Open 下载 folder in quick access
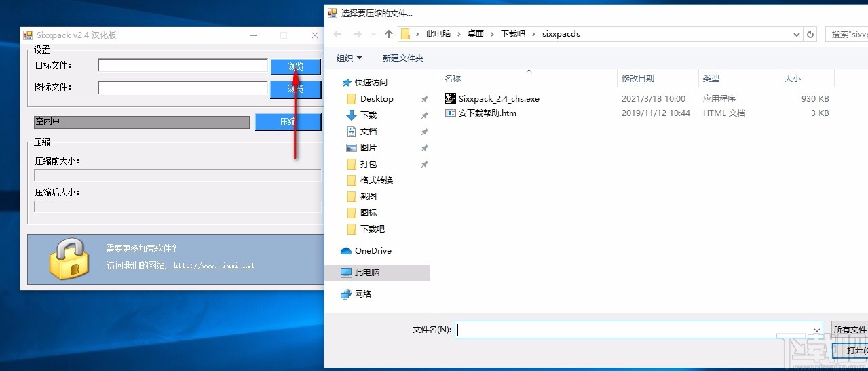Viewport: 868px width, 371px height. tap(369, 115)
